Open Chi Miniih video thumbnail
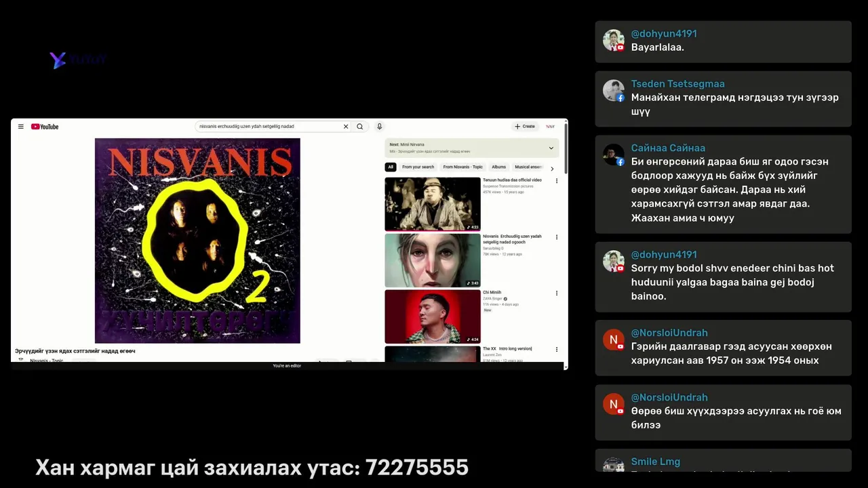 point(433,317)
